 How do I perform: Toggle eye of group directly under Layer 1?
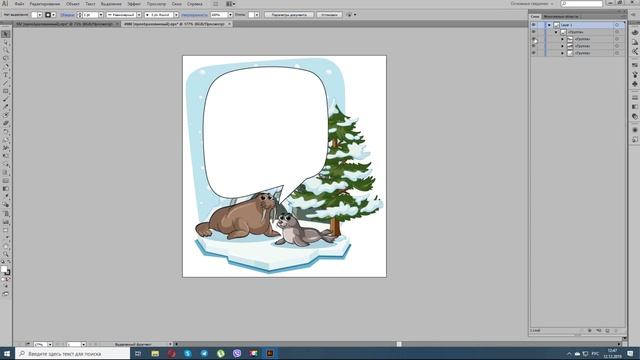[x=533, y=32]
